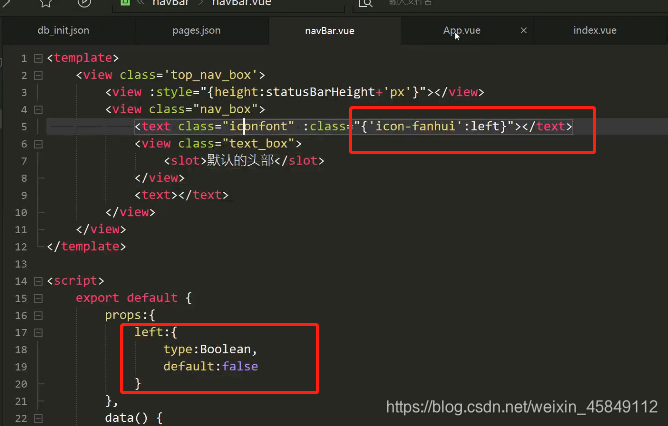668x426 pixels.
Task: Click the slot text 默认的头部
Action: [241, 161]
